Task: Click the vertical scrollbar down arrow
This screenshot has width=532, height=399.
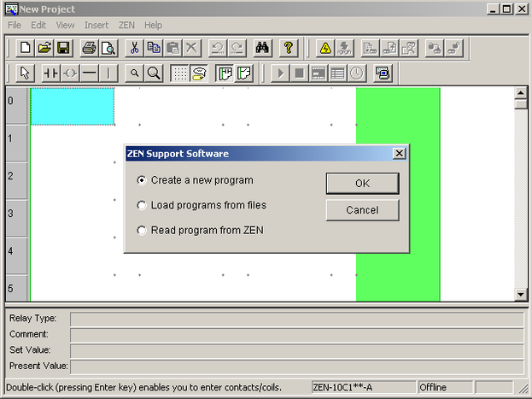Action: 520,295
